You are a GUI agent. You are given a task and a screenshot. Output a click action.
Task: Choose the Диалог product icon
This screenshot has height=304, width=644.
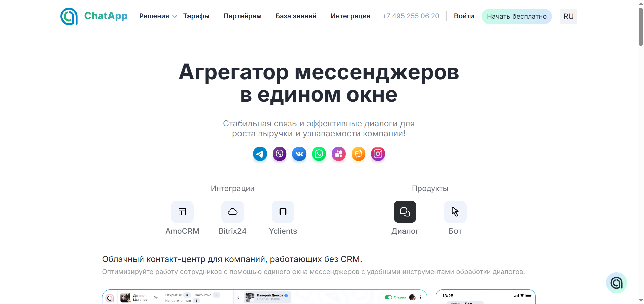pyautogui.click(x=405, y=212)
